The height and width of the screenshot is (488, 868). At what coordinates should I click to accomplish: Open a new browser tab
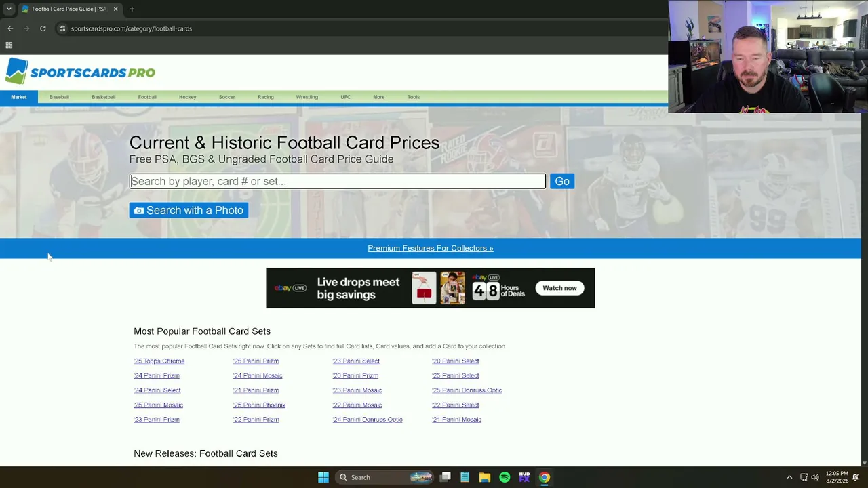click(132, 9)
